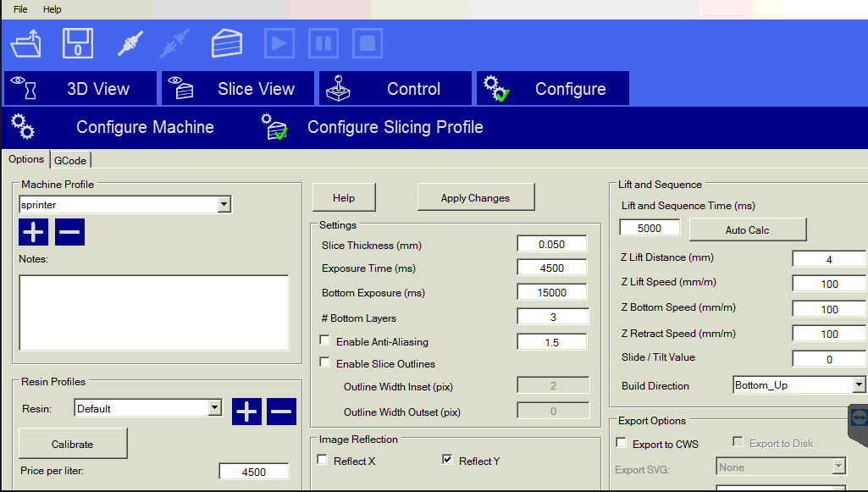Expand the Resin Default dropdown

tap(214, 408)
